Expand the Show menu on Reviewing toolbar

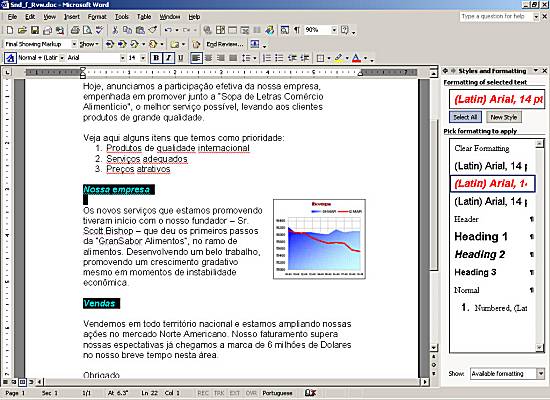click(x=89, y=44)
